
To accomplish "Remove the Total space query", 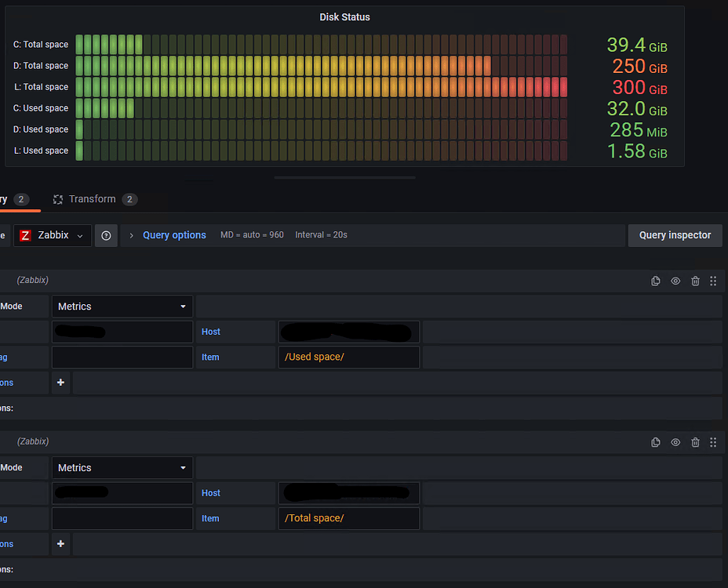I will coord(695,442).
